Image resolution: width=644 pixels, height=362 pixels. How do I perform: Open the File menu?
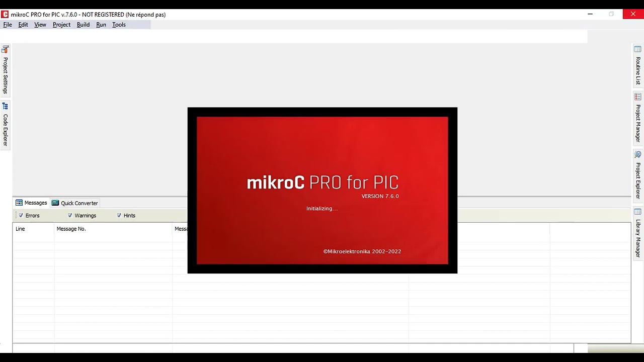tap(8, 25)
